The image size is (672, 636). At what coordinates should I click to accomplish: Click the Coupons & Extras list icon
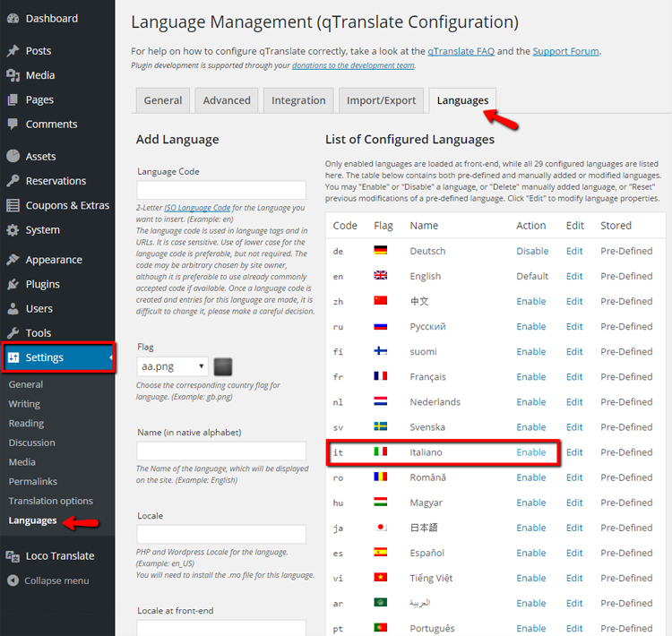13,205
